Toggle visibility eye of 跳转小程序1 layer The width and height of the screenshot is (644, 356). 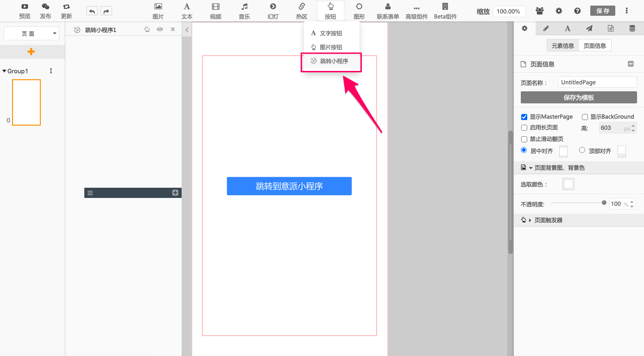tap(160, 29)
